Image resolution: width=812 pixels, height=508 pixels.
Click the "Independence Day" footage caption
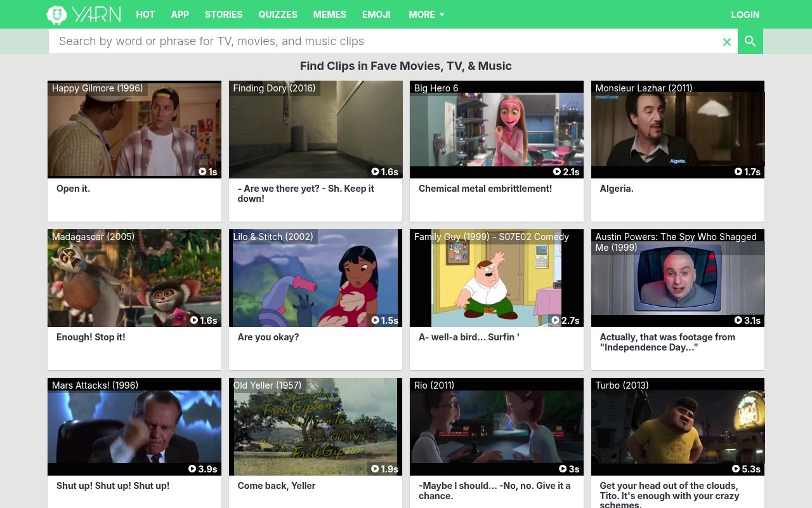[667, 342]
